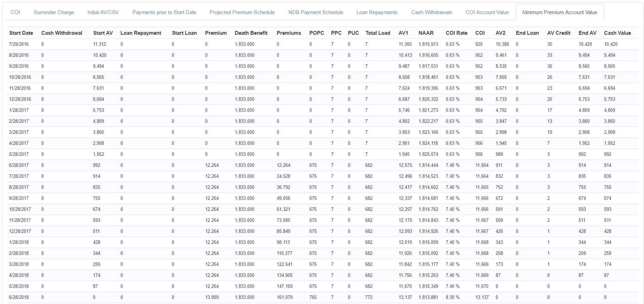Screen dimensions: 644x304
Task: Click the 13,909 premium value
Action: pyautogui.click(x=212, y=297)
